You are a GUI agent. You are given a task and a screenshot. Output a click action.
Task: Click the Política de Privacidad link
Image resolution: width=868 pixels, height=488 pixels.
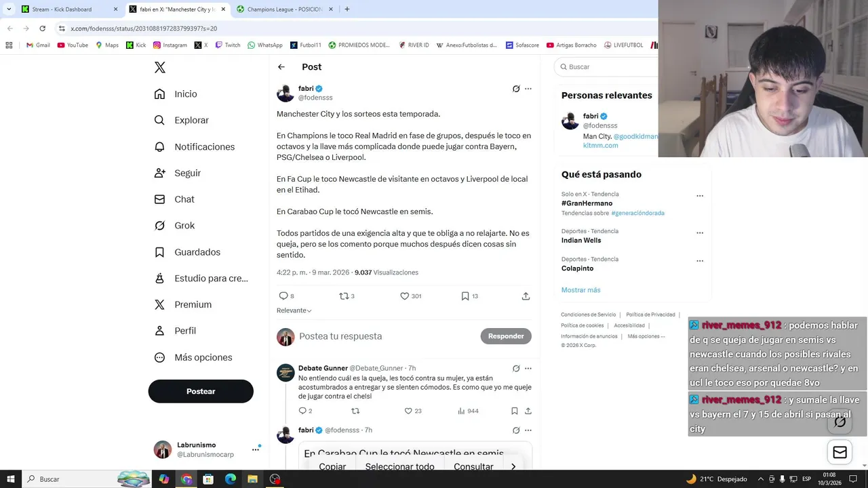[x=650, y=314]
